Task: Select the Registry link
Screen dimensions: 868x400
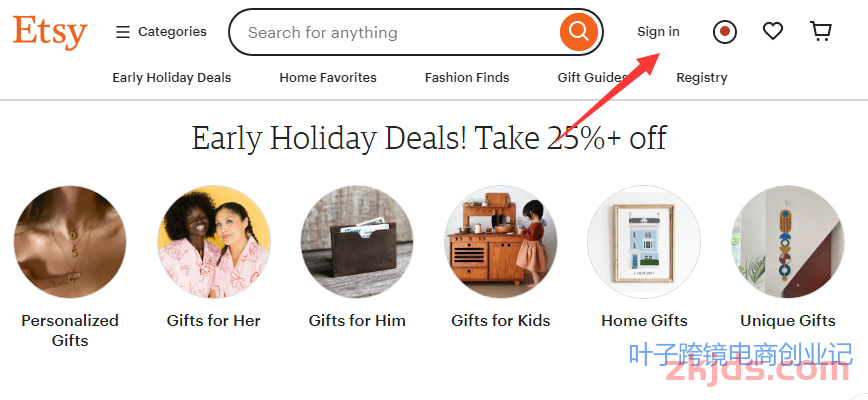Action: coord(701,78)
